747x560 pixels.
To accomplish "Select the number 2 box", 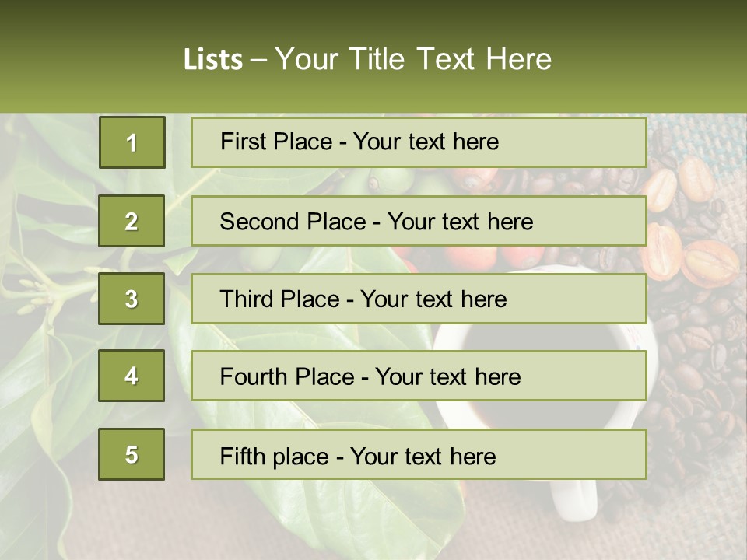I will (132, 221).
